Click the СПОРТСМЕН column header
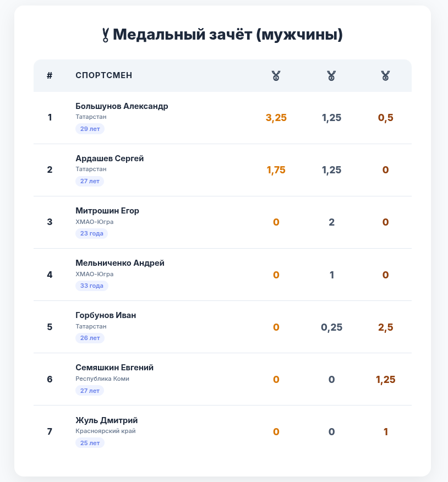The image size is (448, 482). click(104, 75)
